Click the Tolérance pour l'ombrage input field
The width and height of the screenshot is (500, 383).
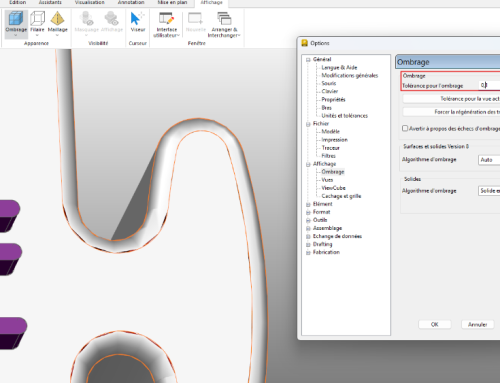tap(489, 85)
